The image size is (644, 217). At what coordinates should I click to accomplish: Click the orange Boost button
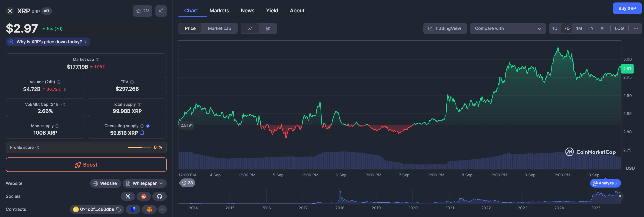[x=86, y=165]
